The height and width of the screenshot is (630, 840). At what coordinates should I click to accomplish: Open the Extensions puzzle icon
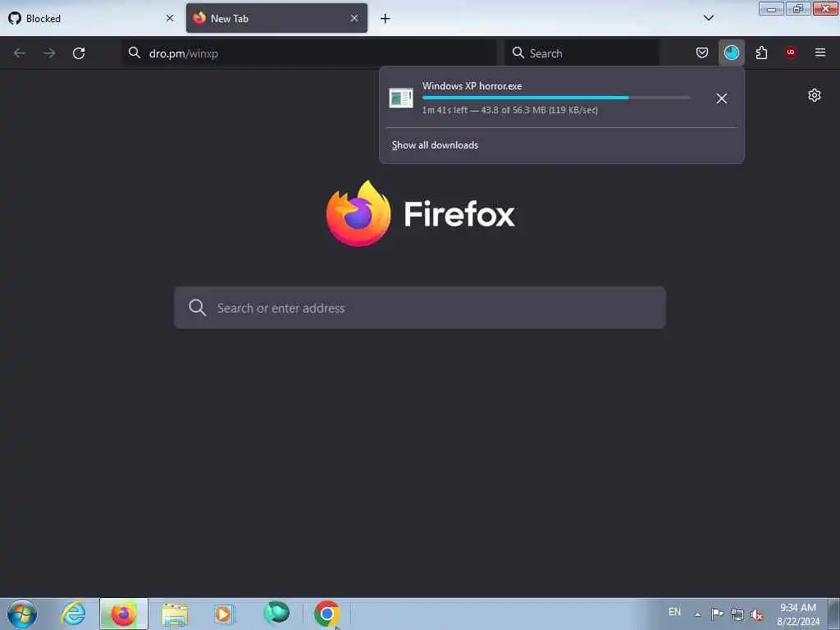point(761,52)
